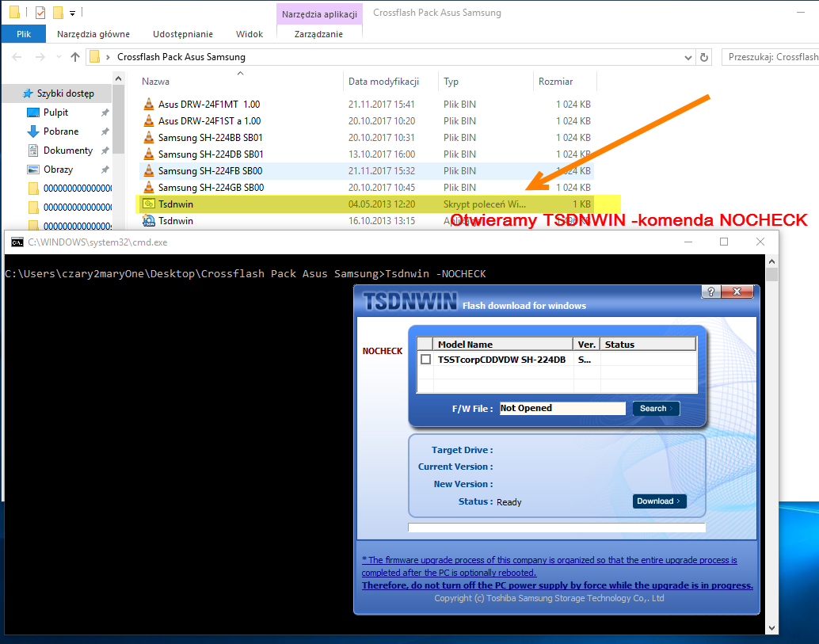Click the new folder quick access icon

click(x=58, y=12)
